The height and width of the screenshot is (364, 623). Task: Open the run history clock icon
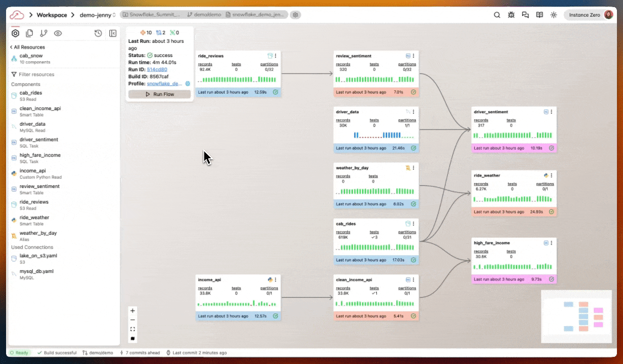98,33
